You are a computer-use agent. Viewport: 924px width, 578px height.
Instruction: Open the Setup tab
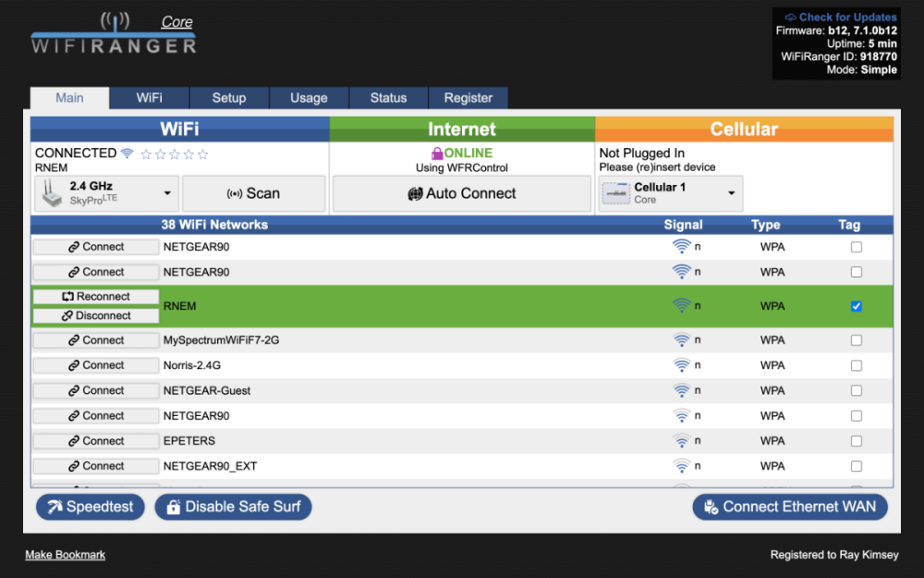(229, 98)
